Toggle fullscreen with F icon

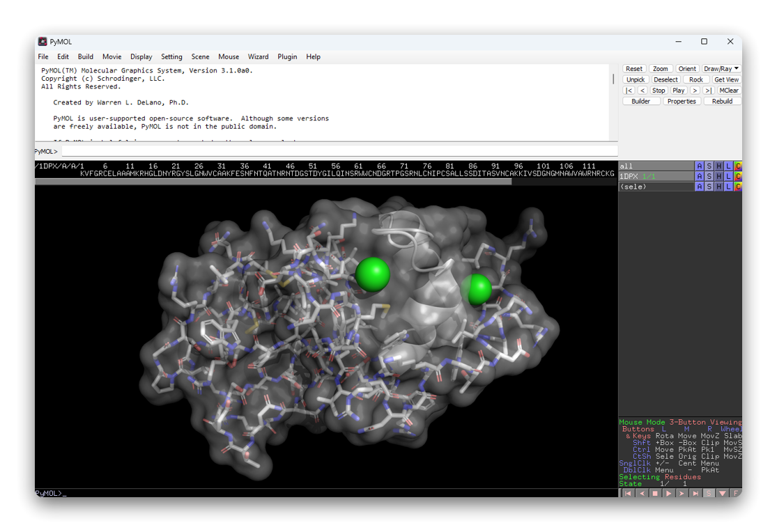736,494
